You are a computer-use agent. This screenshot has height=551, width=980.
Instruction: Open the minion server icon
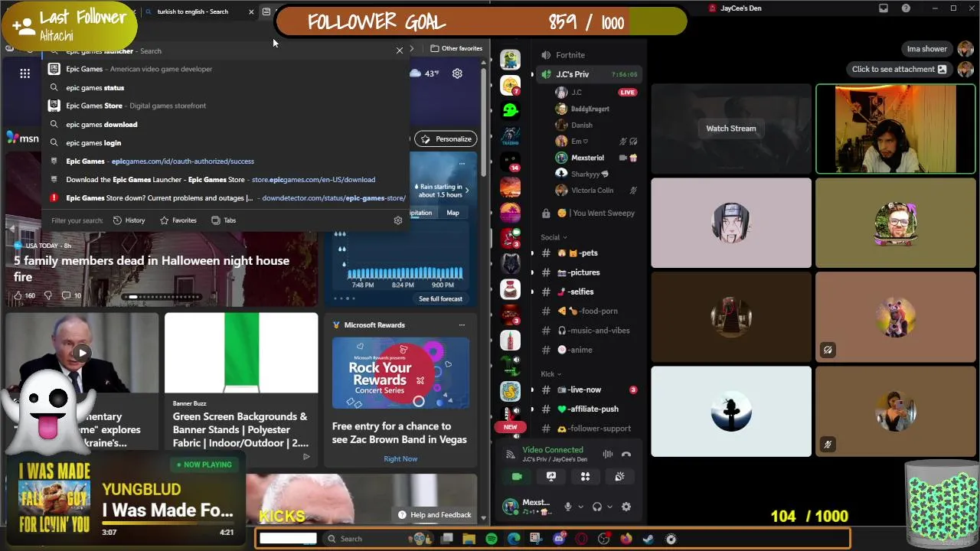tap(511, 59)
